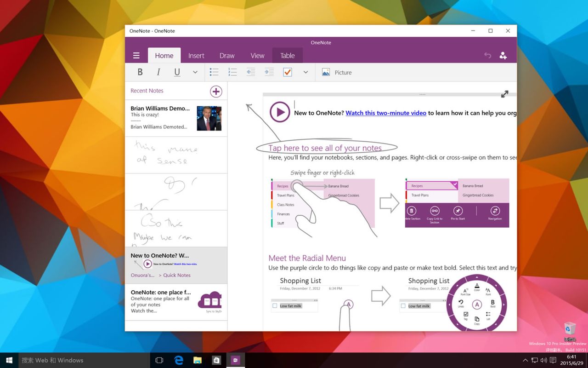The height and width of the screenshot is (368, 588).
Task: Click the Onuora's notebook link
Action: point(142,275)
